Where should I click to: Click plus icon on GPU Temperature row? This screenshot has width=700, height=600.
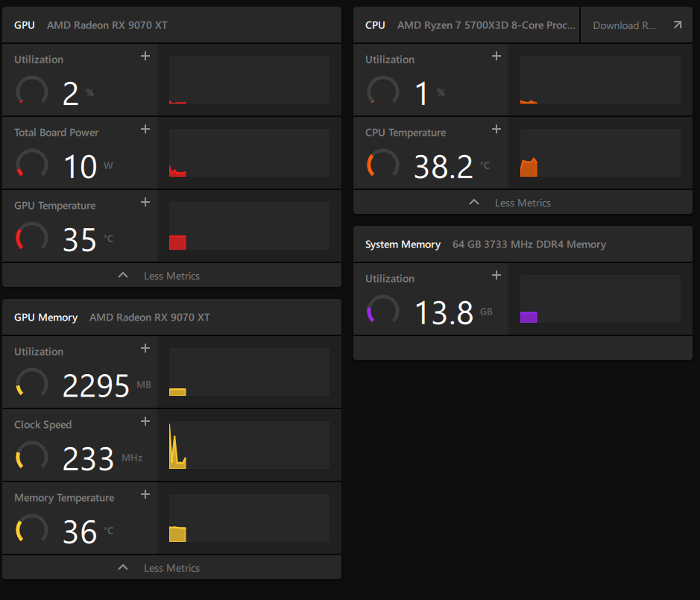click(x=145, y=202)
